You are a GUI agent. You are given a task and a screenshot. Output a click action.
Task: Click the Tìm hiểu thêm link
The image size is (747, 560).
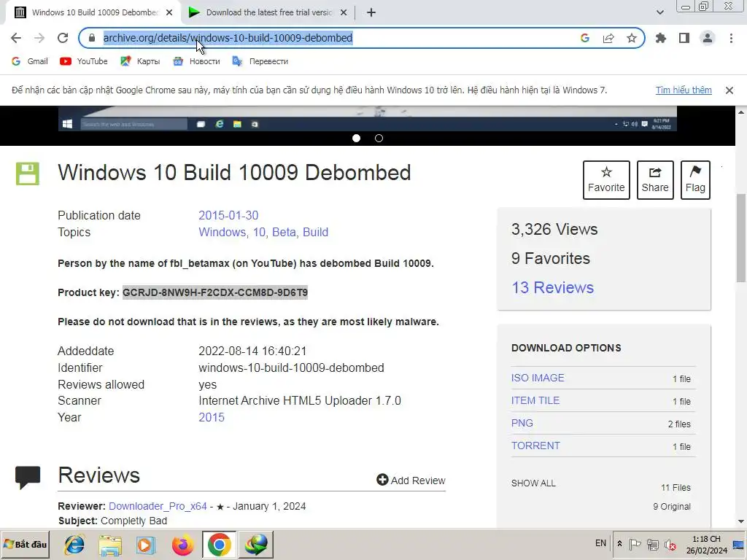tap(684, 90)
